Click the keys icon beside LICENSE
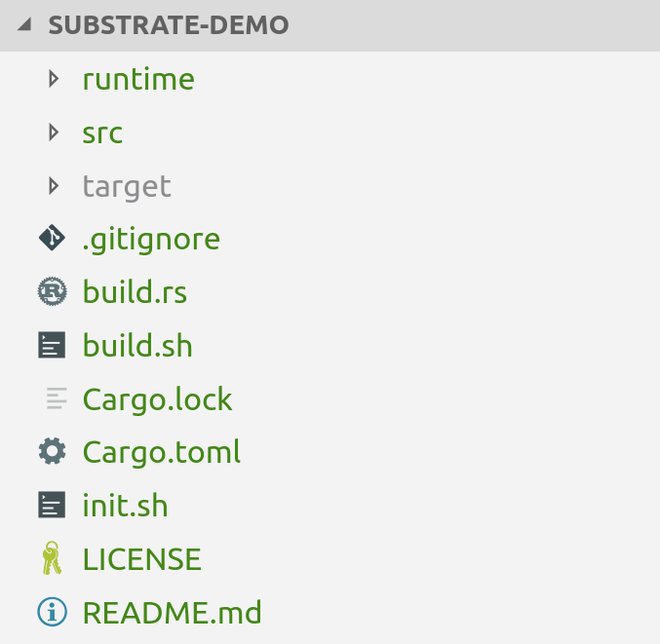This screenshot has height=644, width=660. 52,559
